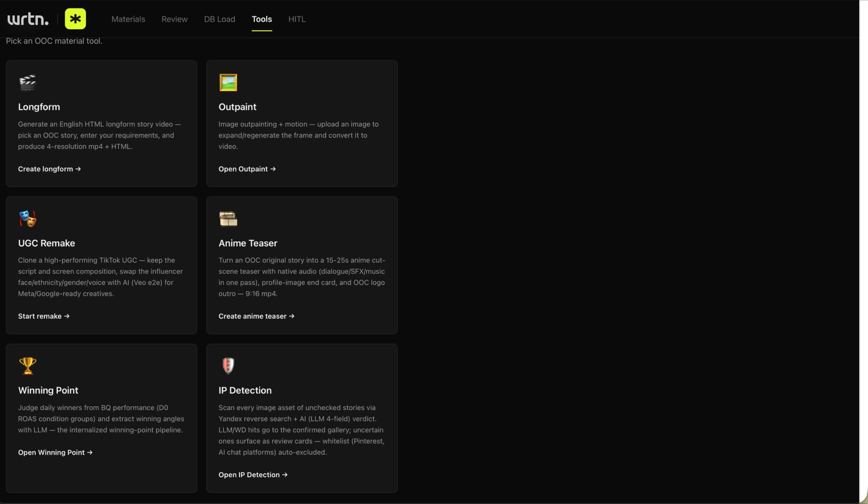Click the UGC Remake card title
The width and height of the screenshot is (868, 504).
47,243
